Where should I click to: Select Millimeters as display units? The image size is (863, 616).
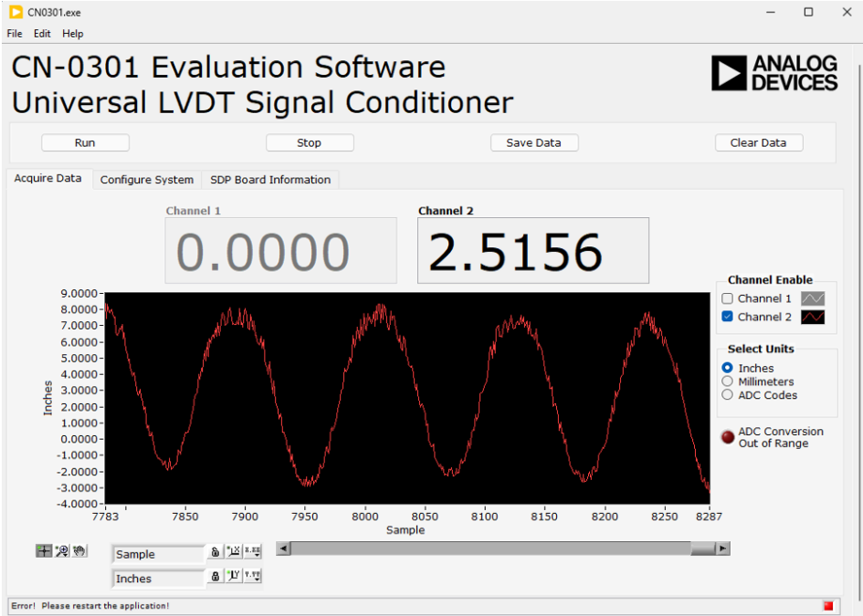pos(728,381)
